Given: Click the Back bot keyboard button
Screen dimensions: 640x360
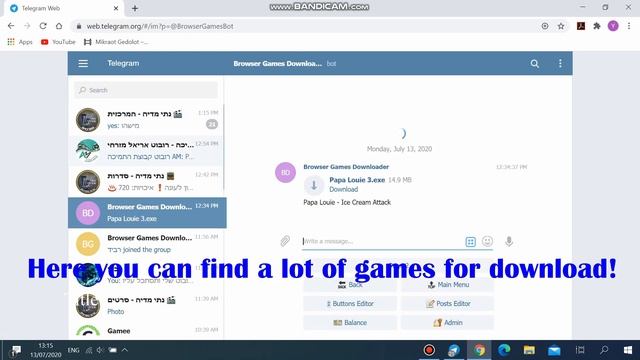Looking at the screenshot, I should 350,284.
